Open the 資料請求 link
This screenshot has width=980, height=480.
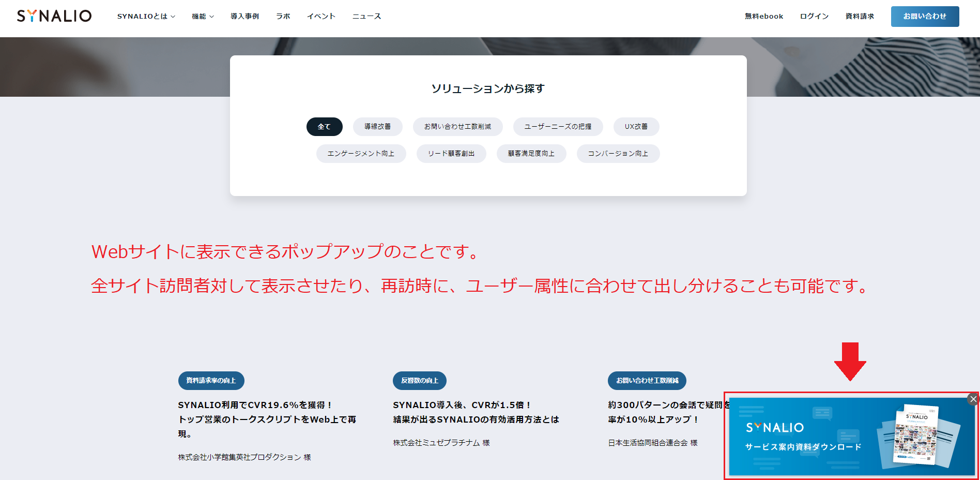[860, 17]
